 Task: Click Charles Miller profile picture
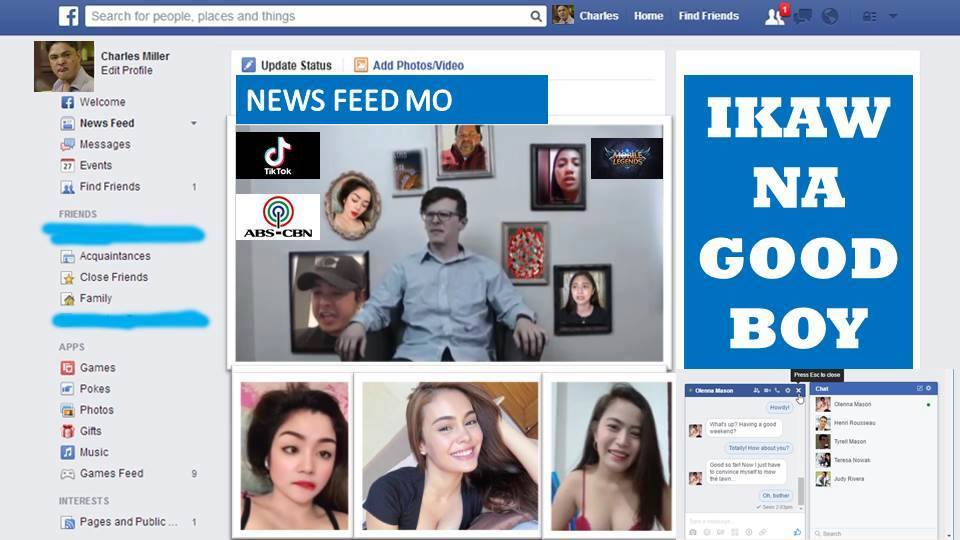click(x=64, y=66)
